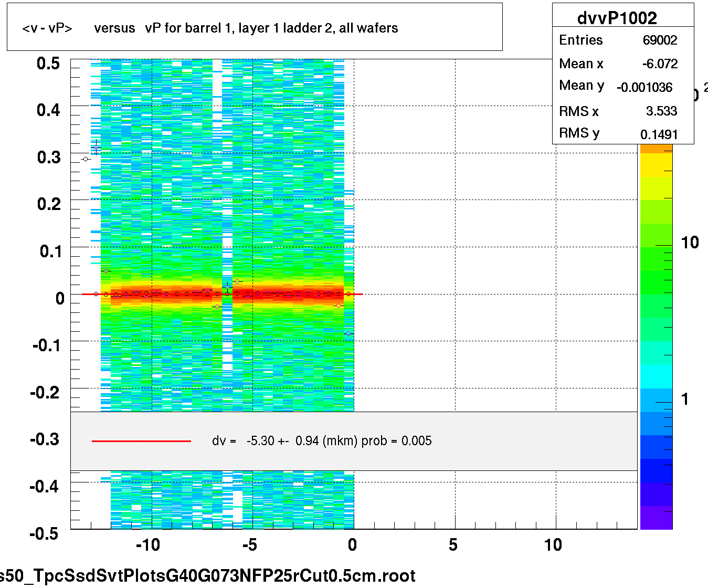
Task: Click the plot title '<v - vP> versus vP for barrel 1'
Action: pyautogui.click(x=210, y=28)
